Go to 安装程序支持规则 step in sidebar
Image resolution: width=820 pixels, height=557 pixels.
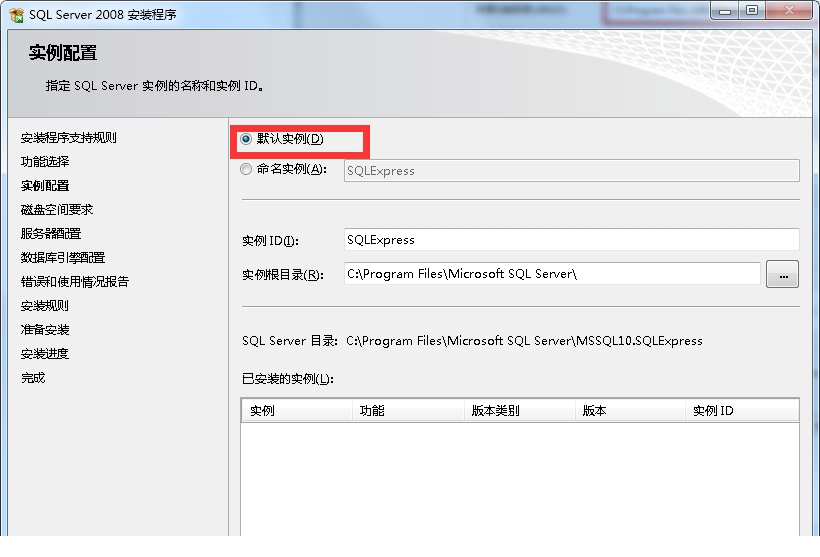(x=69, y=138)
